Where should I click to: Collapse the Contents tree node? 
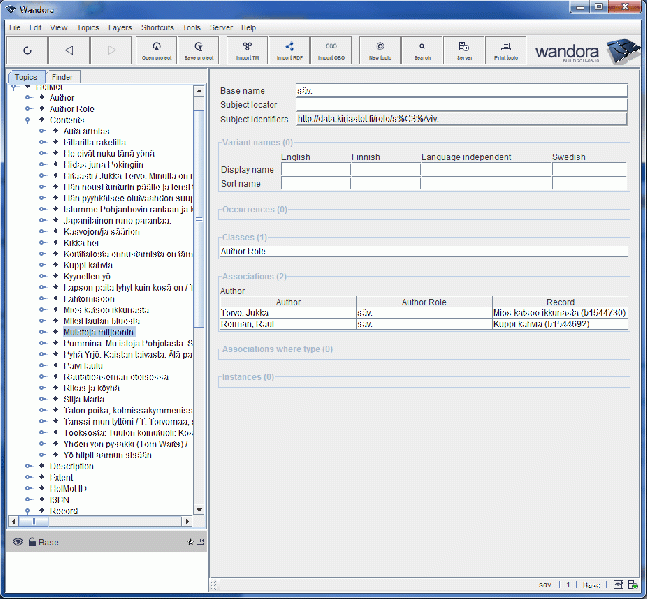tap(28, 119)
